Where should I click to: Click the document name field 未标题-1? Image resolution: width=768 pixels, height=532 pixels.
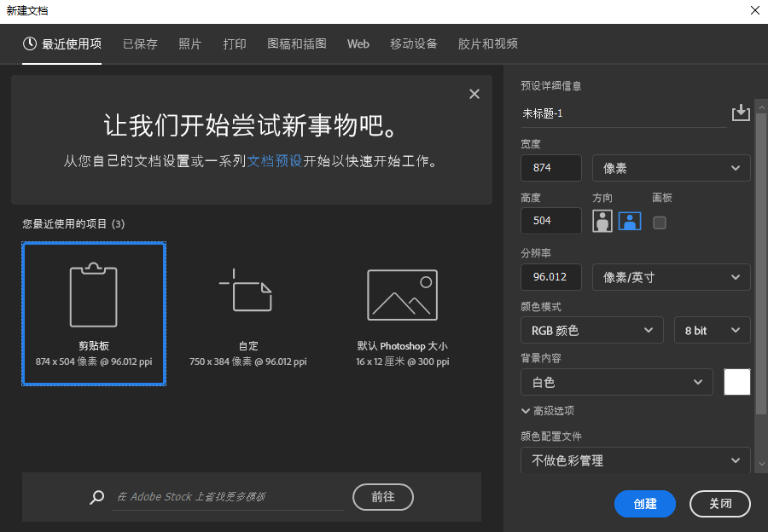tap(623, 113)
